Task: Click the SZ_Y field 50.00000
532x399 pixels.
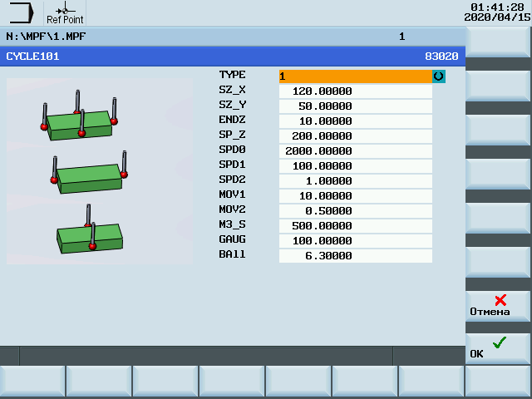Action: pyautogui.click(x=356, y=106)
